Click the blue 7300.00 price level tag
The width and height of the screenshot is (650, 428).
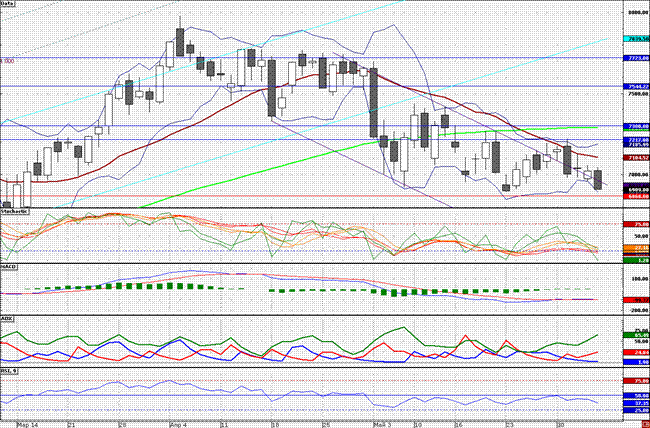636,125
